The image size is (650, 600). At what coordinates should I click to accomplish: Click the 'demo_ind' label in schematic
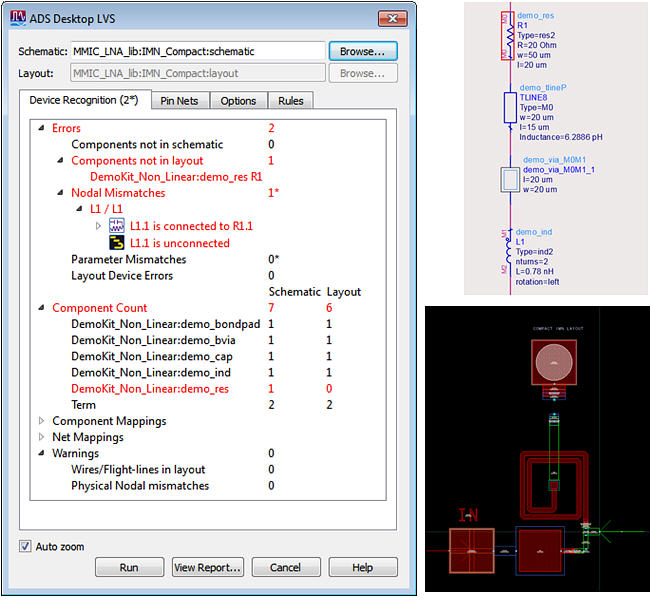[x=534, y=232]
